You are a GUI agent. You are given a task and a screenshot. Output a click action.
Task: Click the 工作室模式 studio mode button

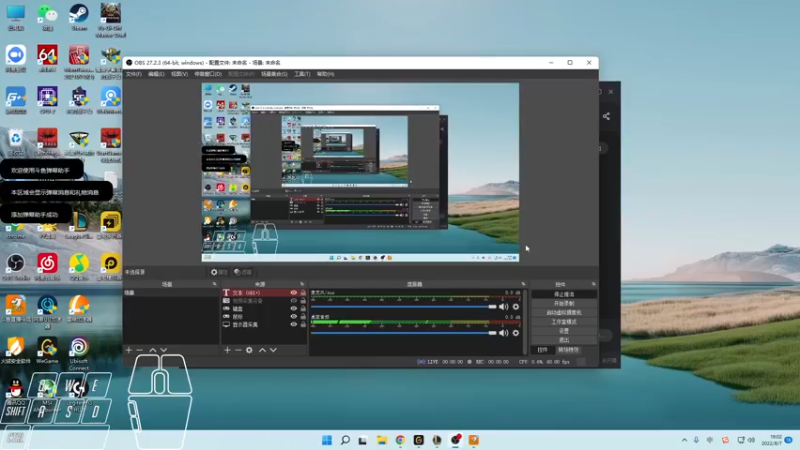coord(564,322)
